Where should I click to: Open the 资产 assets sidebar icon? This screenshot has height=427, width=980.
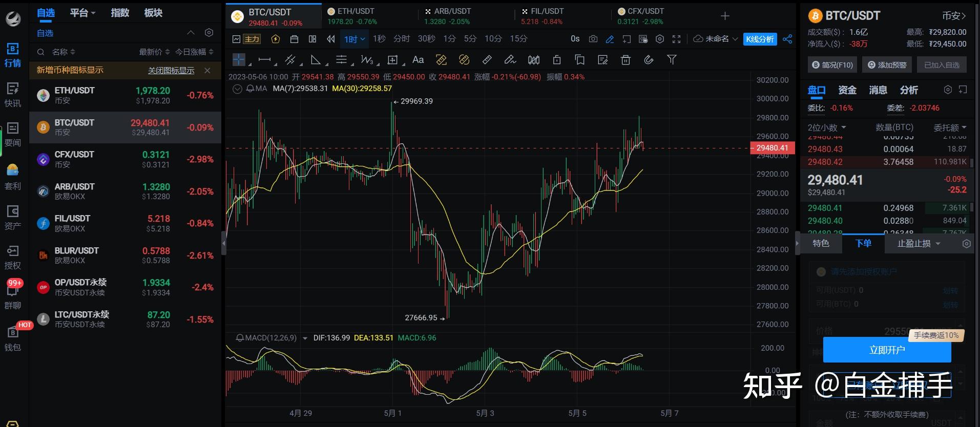tap(13, 218)
